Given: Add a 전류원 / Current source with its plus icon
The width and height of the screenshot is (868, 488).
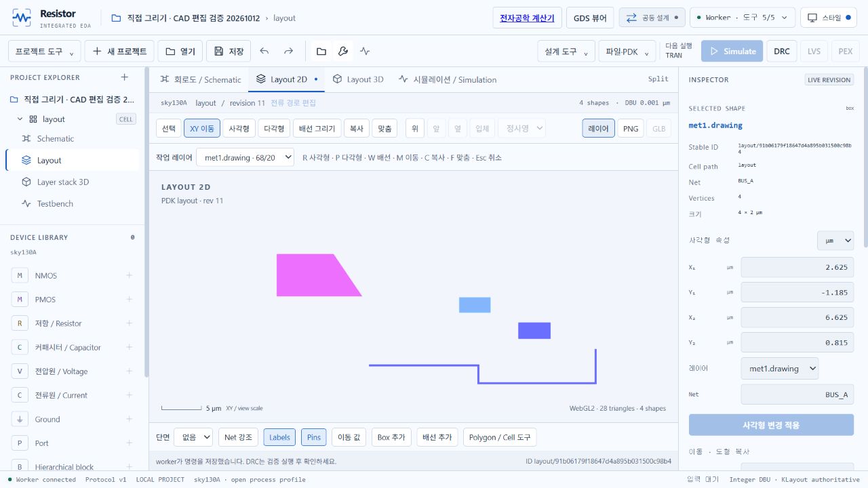Looking at the screenshot, I should tap(130, 395).
